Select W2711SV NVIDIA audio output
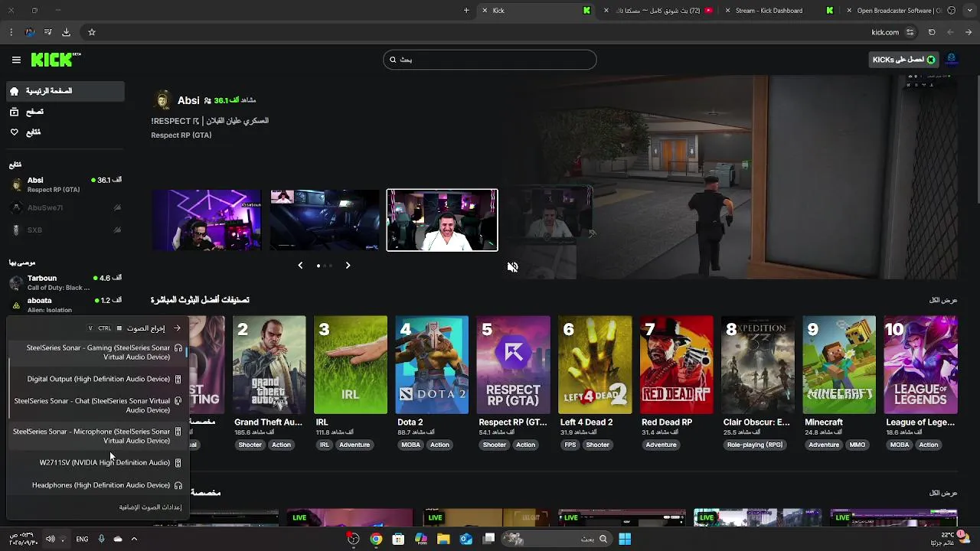Screen dimensions: 980x551 pyautogui.click(x=98, y=463)
